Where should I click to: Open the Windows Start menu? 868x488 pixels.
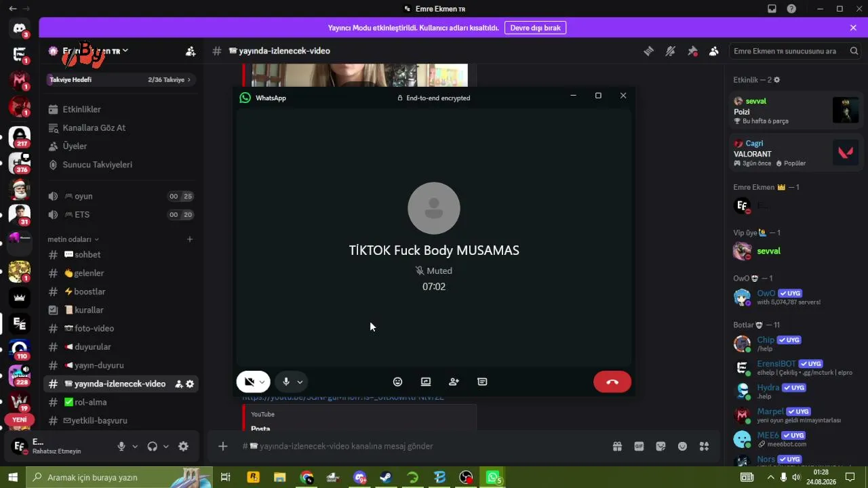[x=12, y=477]
